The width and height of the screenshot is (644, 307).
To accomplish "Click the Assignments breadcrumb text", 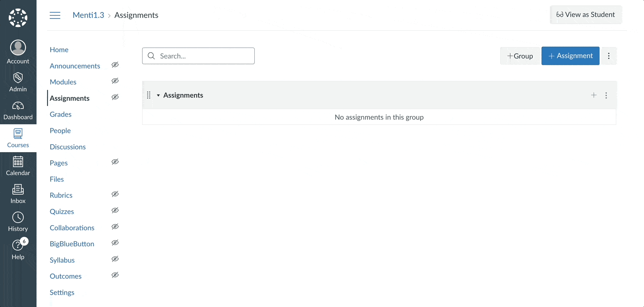I will 136,15.
